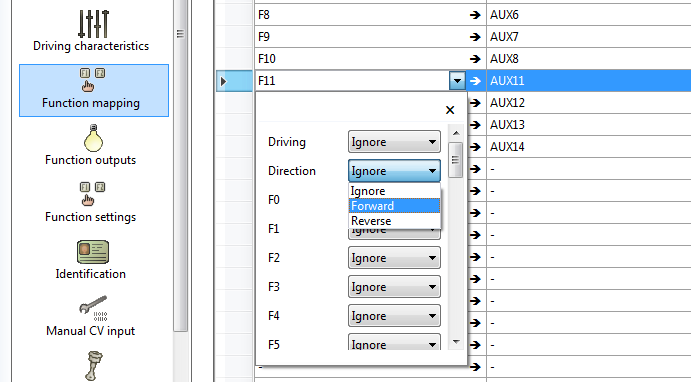The width and height of the screenshot is (691, 382).
Task: Click the arrow icon next to AUX6
Action: click(x=475, y=15)
